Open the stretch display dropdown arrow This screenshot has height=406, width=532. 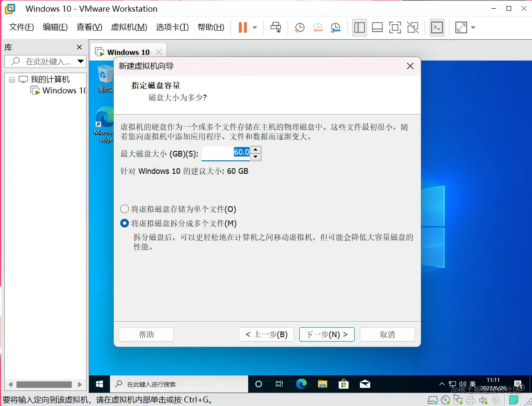click(473, 28)
